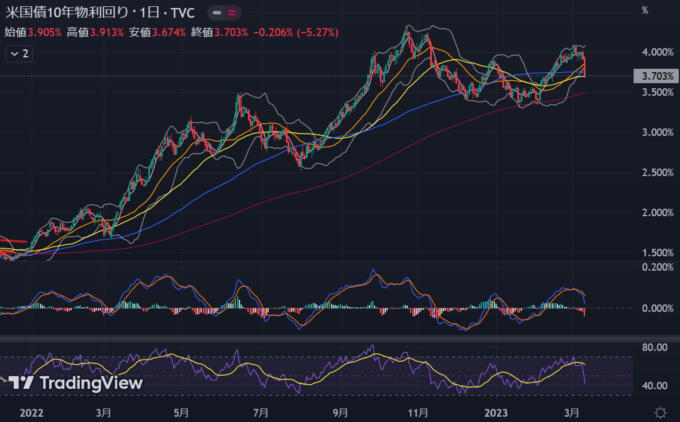Image resolution: width=680 pixels, height=422 pixels.
Task: Click the 80.00 label on RSI scale
Action: pos(654,348)
